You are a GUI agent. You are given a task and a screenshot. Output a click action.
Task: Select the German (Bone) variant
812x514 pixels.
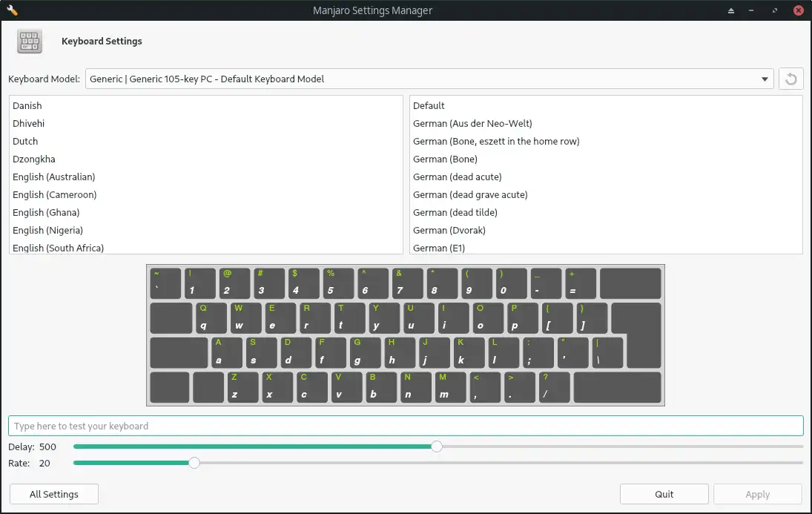(x=606, y=159)
